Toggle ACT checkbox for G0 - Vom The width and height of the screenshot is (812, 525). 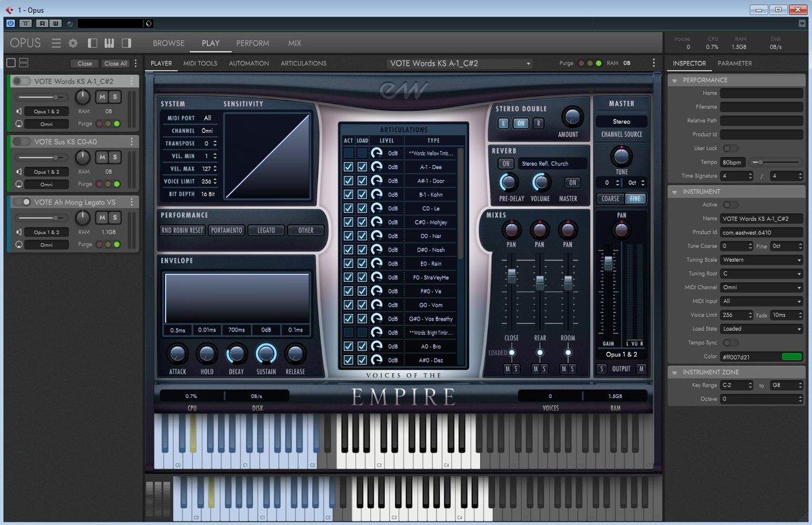point(348,305)
